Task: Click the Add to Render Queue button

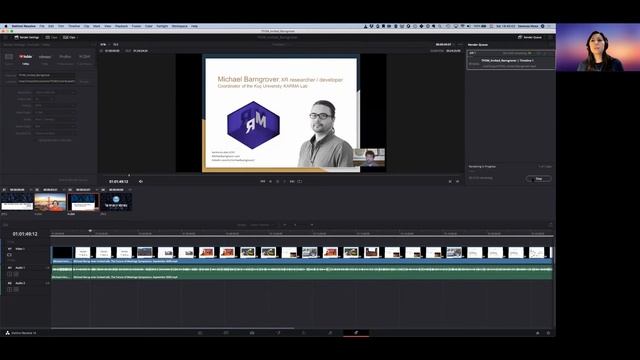Action: tap(73, 180)
